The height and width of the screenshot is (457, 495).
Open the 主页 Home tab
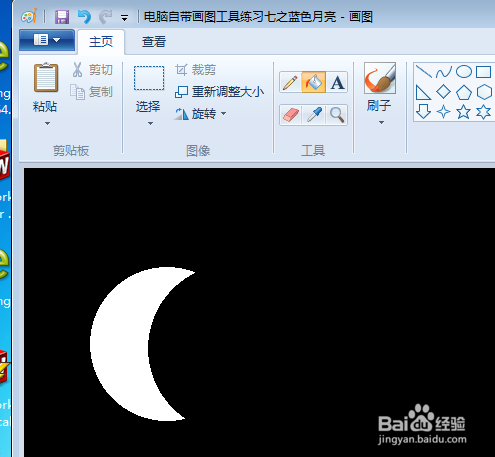[101, 42]
